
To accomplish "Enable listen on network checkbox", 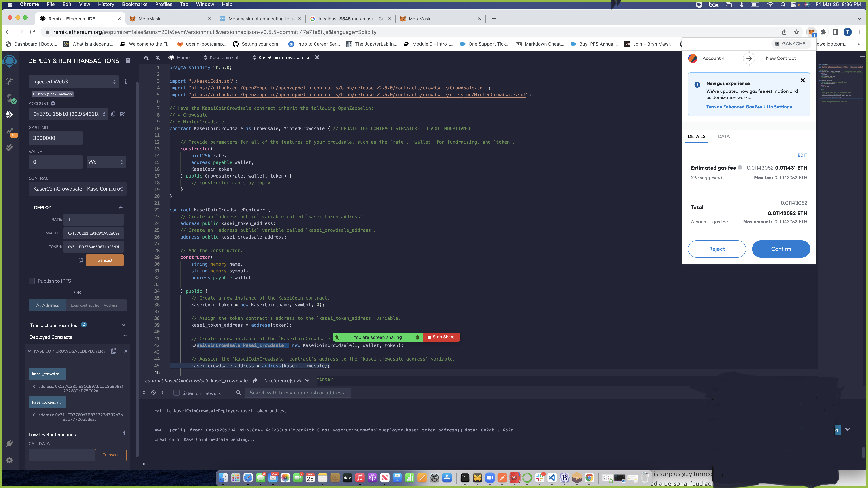I will coord(176,393).
